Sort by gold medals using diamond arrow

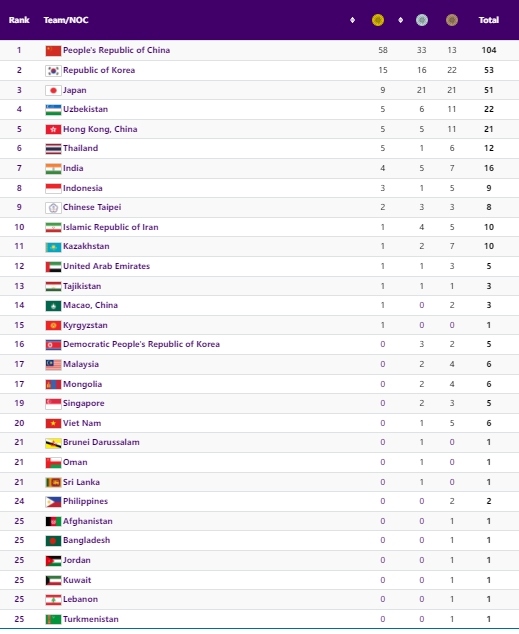pos(352,20)
